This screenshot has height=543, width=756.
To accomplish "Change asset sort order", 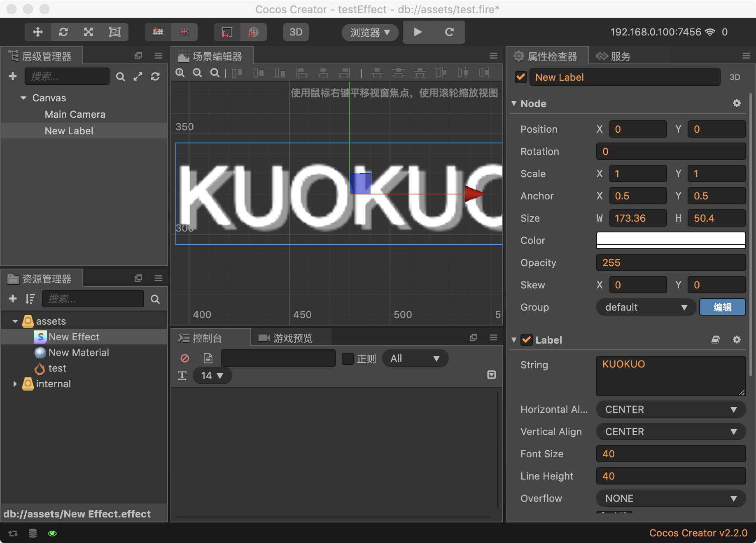I will point(30,299).
